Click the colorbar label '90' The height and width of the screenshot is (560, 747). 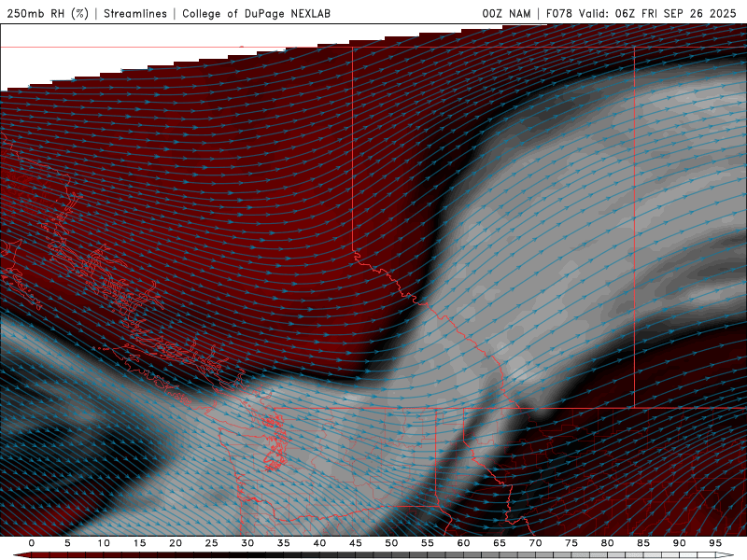tap(679, 543)
